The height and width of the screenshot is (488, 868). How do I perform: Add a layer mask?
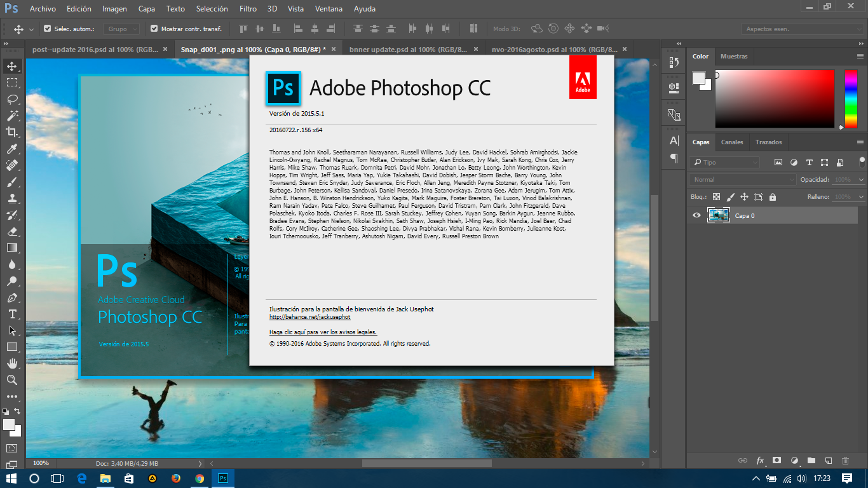(776, 460)
